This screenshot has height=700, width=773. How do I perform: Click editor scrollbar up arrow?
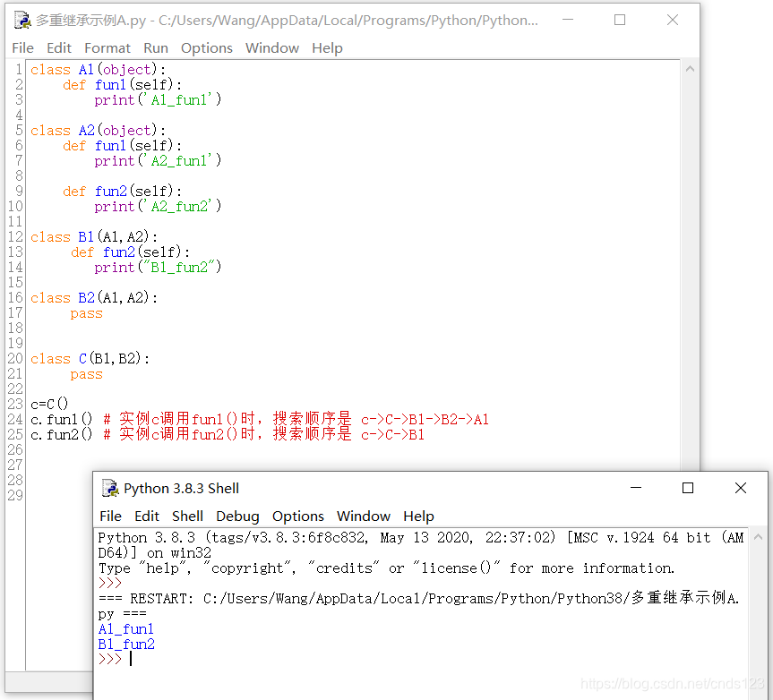[x=691, y=69]
